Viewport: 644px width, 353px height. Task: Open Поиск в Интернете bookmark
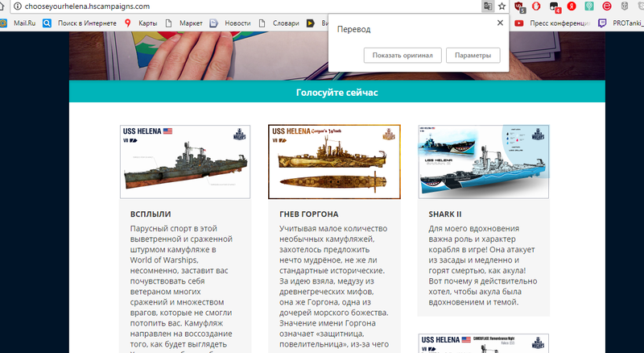click(80, 23)
